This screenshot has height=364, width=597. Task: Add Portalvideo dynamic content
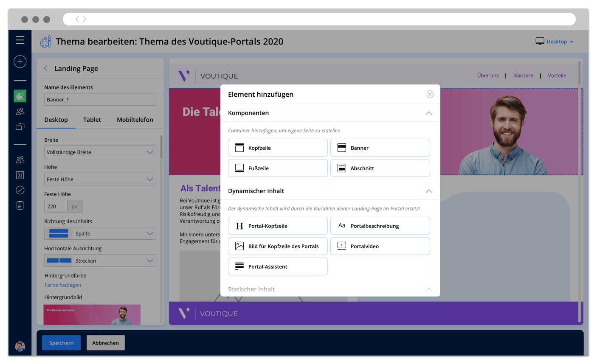[x=380, y=246]
